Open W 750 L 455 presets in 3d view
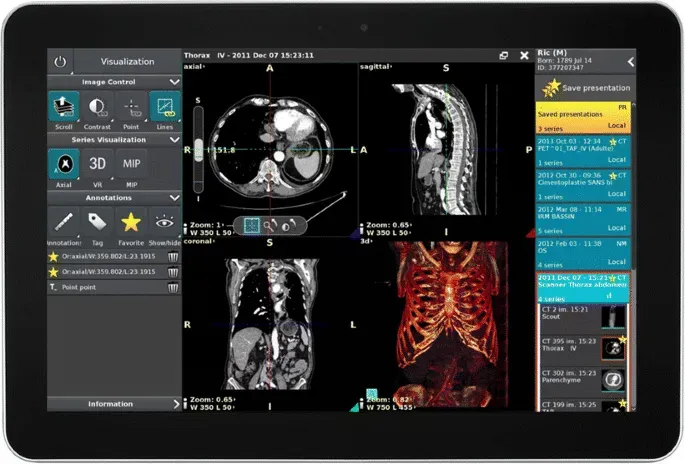Image resolution: width=685 pixels, height=464 pixels. (x=390, y=407)
